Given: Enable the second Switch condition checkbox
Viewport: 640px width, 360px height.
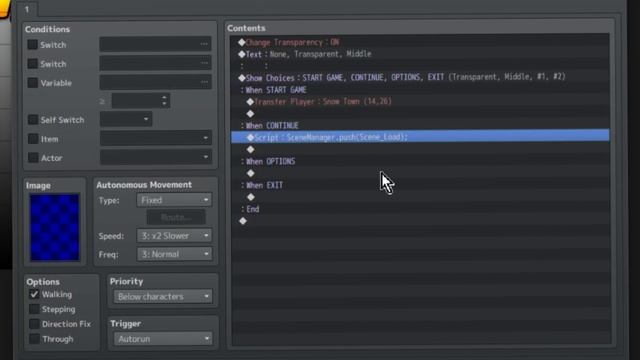Looking at the screenshot, I should pos(33,64).
